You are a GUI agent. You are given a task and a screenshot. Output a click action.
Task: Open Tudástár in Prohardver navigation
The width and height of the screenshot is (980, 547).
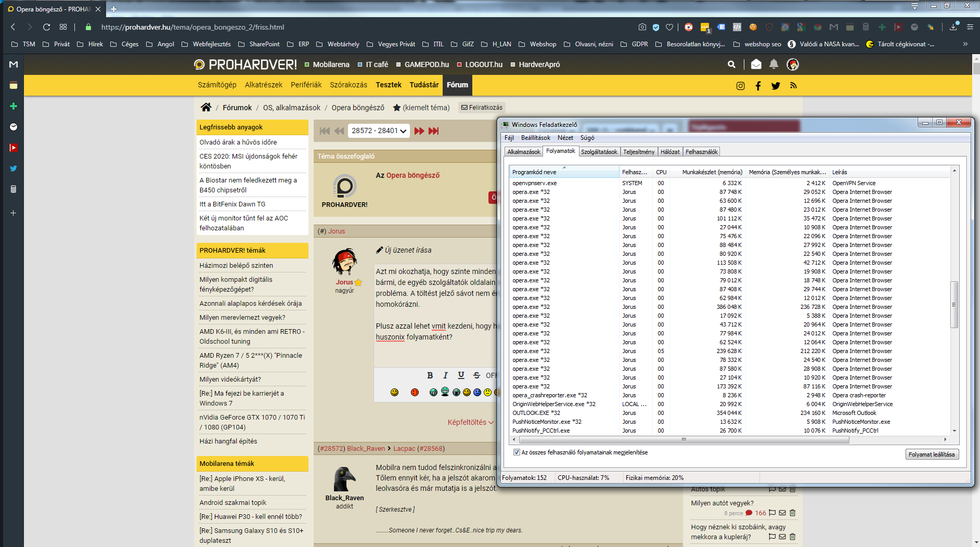424,85
